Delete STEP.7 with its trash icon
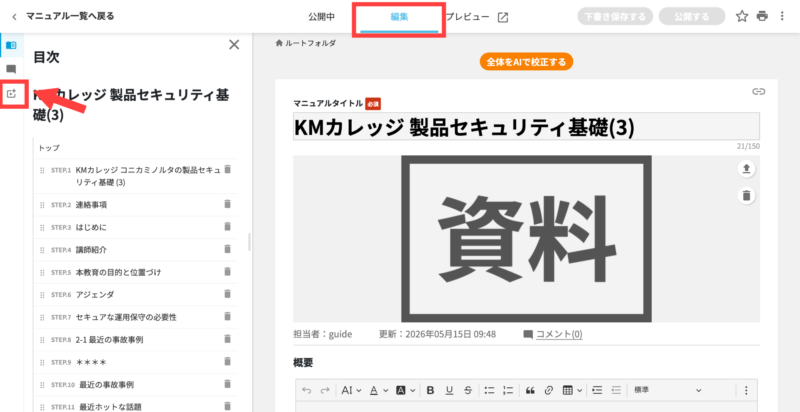 228,317
